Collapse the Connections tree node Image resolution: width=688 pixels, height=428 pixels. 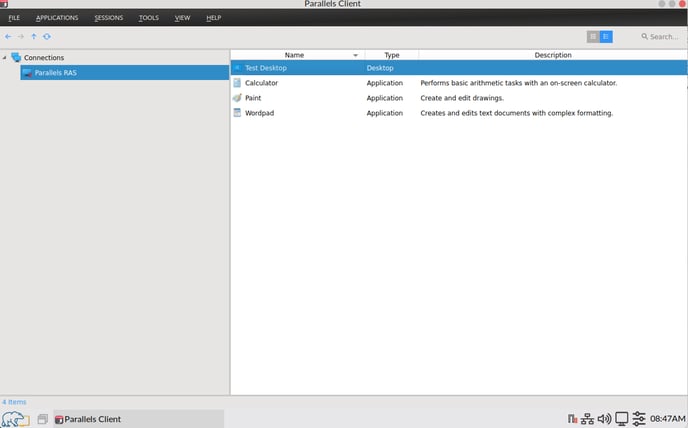[x=4, y=58]
